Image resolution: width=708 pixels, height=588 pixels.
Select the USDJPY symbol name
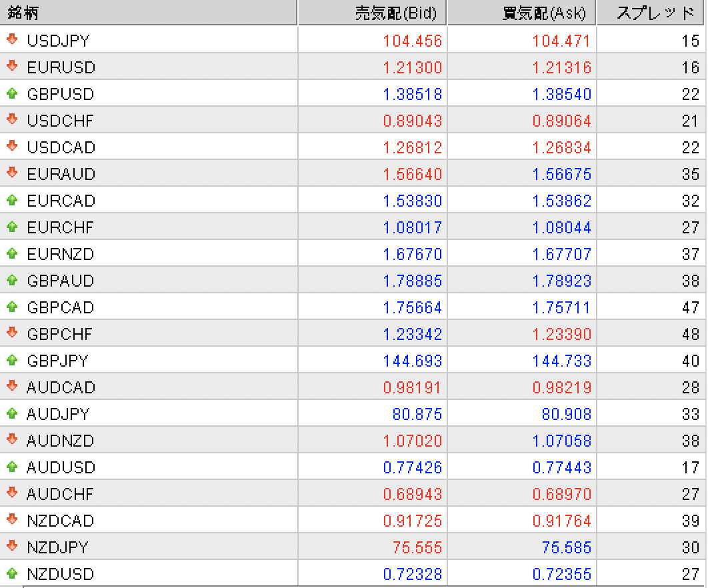click(58, 41)
